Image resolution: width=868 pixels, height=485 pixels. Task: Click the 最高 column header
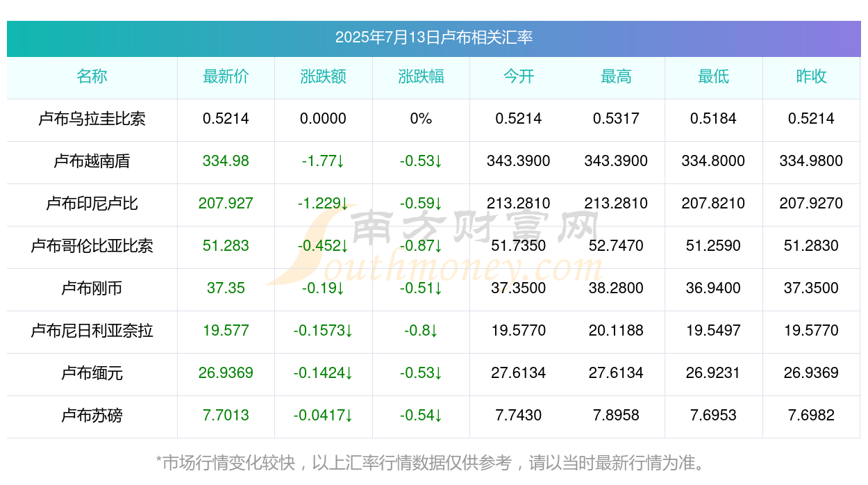(x=616, y=76)
